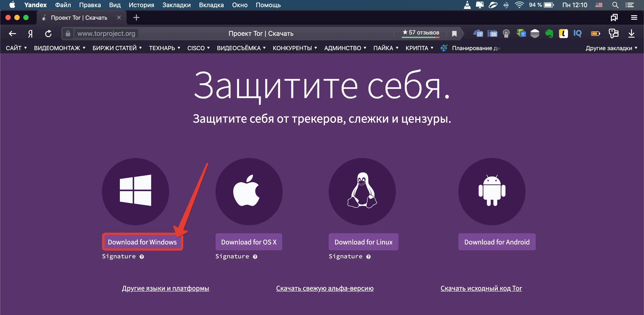Open Скачать свежую альфа-версию link
The height and width of the screenshot is (315, 644).
pos(325,288)
